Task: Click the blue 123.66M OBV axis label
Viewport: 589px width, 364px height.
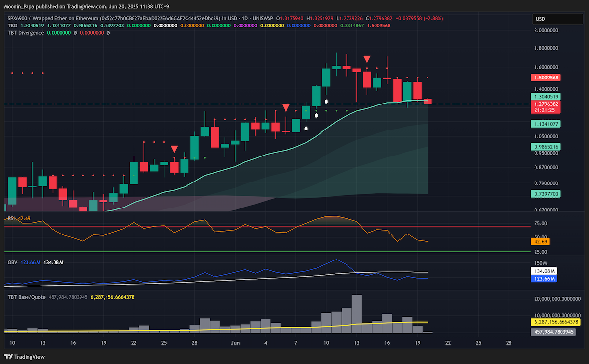Action: point(545,279)
